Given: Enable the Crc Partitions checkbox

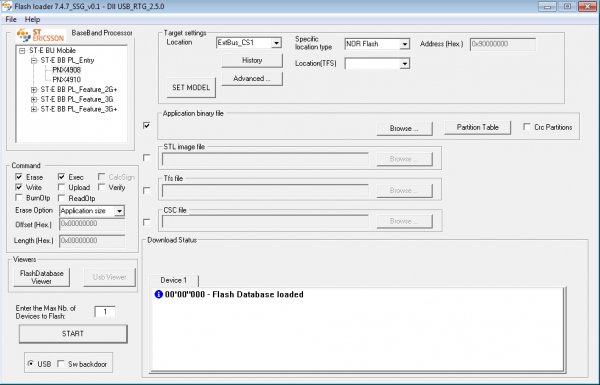Looking at the screenshot, I should pos(527,127).
